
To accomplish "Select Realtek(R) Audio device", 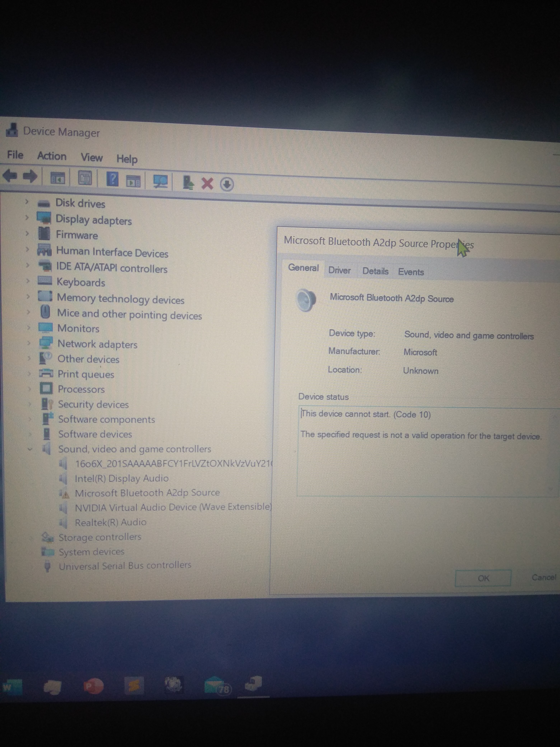I will click(x=110, y=522).
